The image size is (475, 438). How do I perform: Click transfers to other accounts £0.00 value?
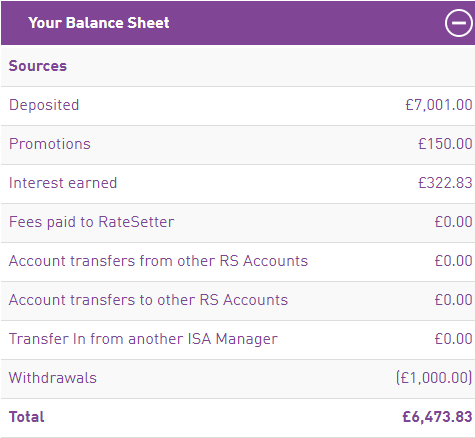(x=453, y=300)
